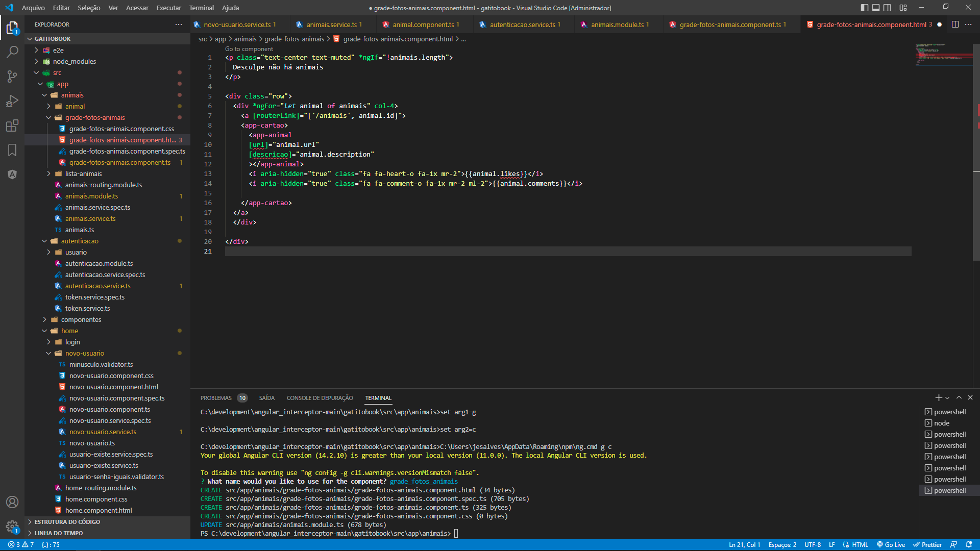Screen dimensions: 980x551
Task: Change indentation Espaços: 2
Action: pos(782,545)
